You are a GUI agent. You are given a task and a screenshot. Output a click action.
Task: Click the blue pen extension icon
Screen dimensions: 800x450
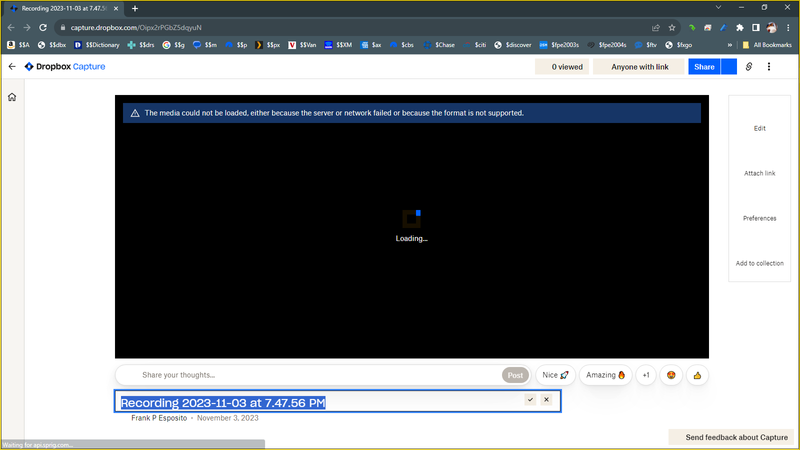pyautogui.click(x=723, y=28)
